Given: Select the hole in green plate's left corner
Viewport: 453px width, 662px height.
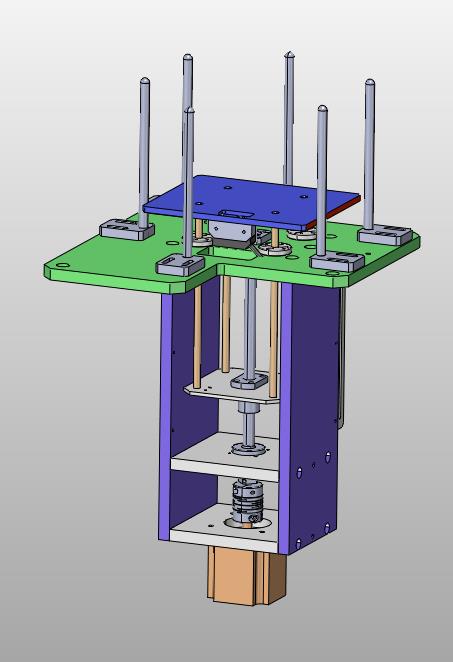Looking at the screenshot, I should pos(63,266).
